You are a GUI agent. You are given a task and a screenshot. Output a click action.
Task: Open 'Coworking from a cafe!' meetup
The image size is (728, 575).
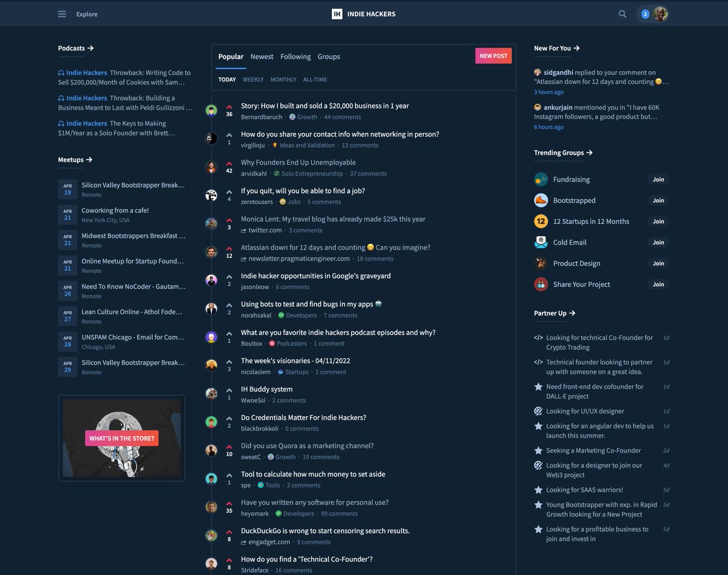[115, 210]
